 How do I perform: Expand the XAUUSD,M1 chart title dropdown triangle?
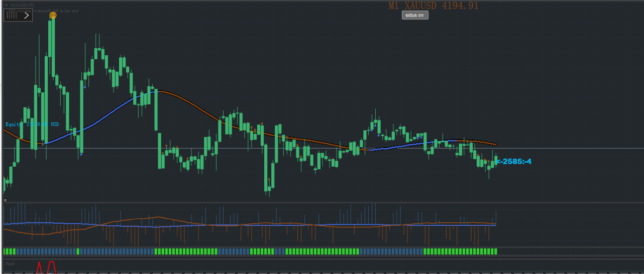7,5
